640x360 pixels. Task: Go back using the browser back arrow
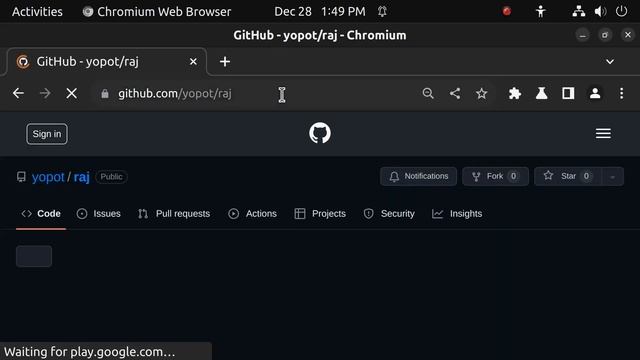click(x=18, y=93)
